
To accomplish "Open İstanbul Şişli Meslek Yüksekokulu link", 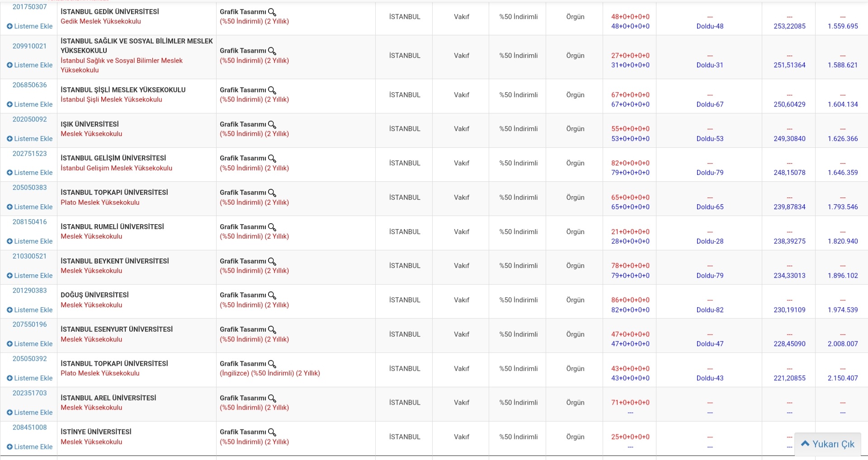I will click(x=111, y=99).
